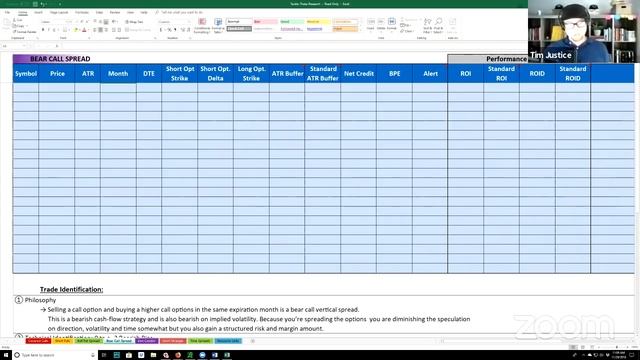
Task: Open File Explorer from the taskbar
Action: [x=153, y=355]
